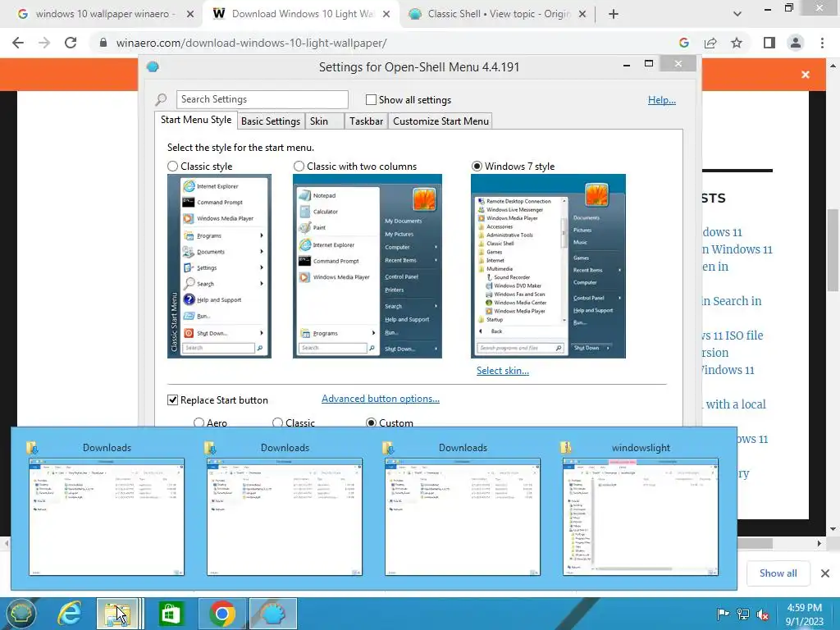Open the Taskbar tab
Viewport: 840px width, 630px height.
click(367, 121)
